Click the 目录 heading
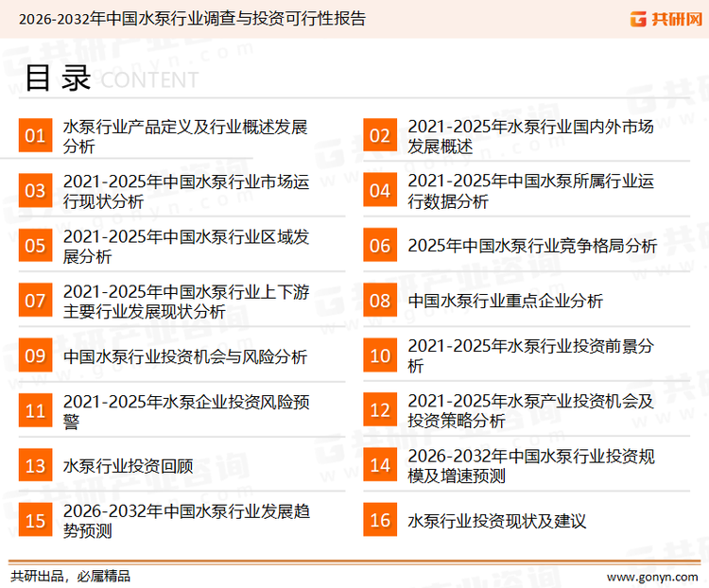This screenshot has width=709, height=588. [x=58, y=78]
